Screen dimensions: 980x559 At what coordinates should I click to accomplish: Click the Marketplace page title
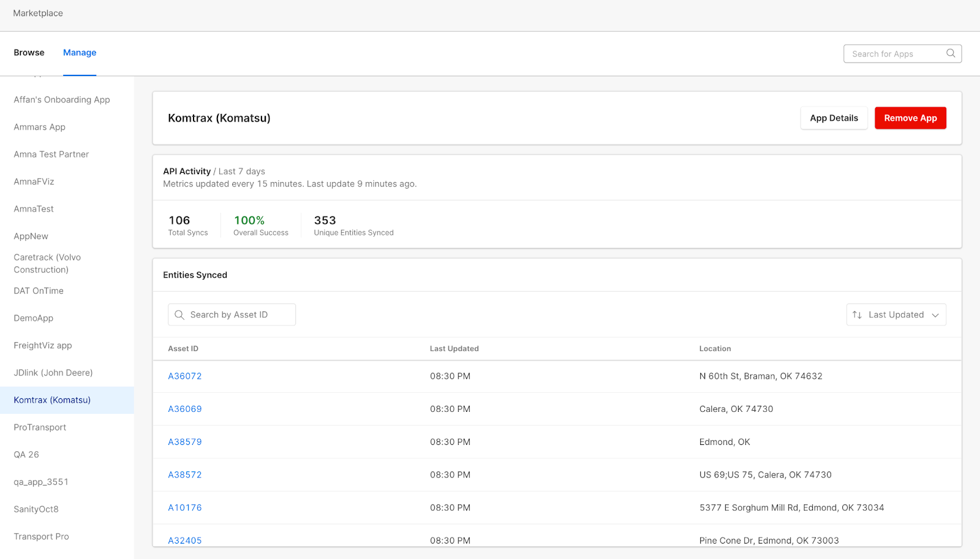[x=38, y=13]
